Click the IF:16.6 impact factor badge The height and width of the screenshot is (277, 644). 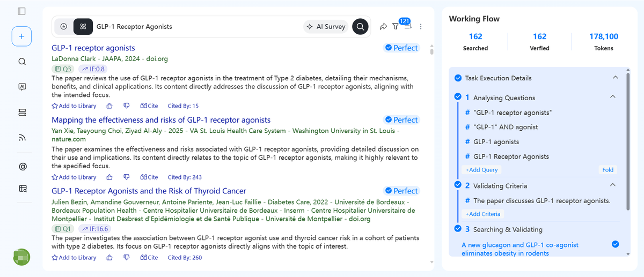[94, 229]
